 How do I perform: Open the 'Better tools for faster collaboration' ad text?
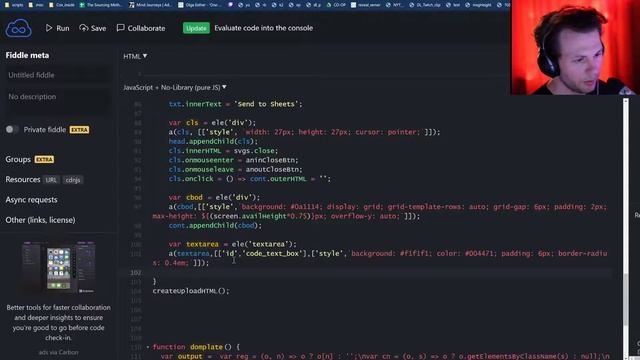point(58,322)
